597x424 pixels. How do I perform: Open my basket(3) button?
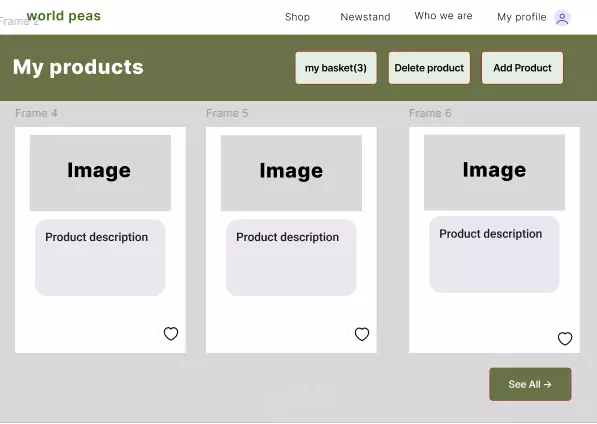[x=336, y=68]
